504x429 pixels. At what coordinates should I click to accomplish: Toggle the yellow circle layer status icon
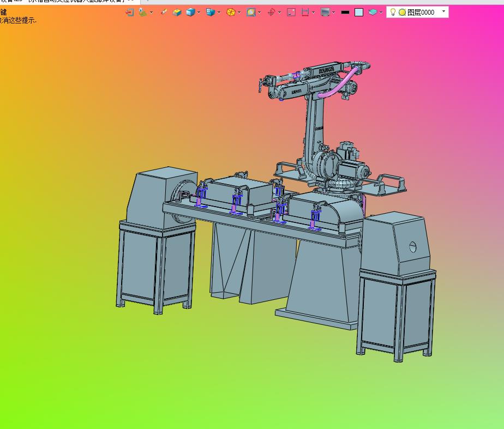click(x=402, y=12)
